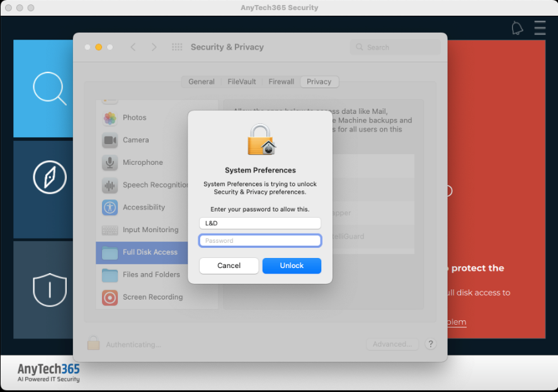
Task: Click the search magnifier in Security & Privacy
Action: tap(360, 47)
